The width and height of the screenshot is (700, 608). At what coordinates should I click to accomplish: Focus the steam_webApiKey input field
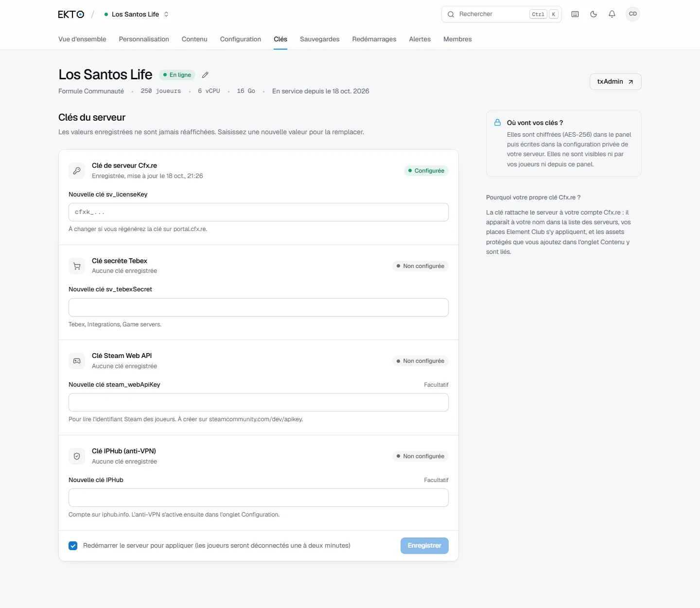pyautogui.click(x=259, y=402)
